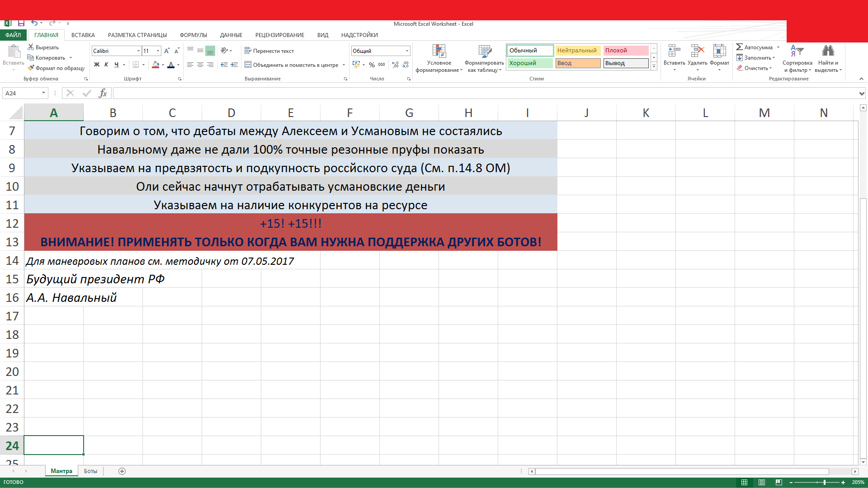Switch to the Боты sheet tab

tap(90, 471)
